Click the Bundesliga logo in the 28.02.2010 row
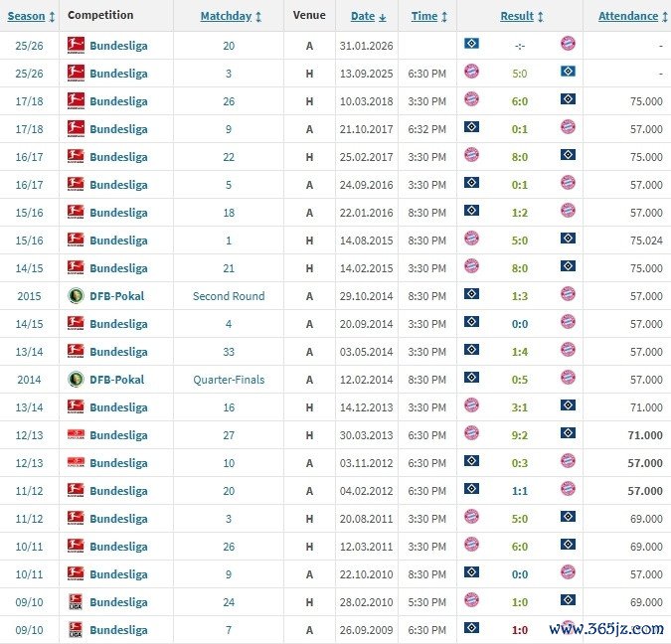 point(76,601)
